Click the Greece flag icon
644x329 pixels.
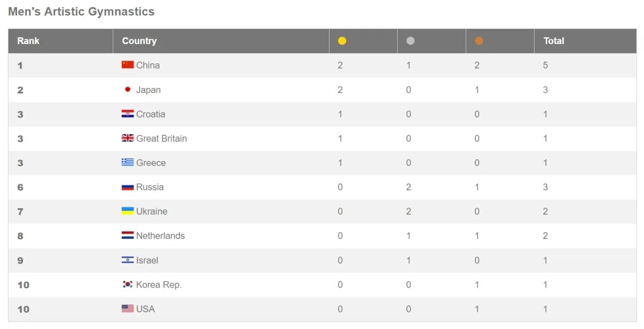[x=127, y=163]
